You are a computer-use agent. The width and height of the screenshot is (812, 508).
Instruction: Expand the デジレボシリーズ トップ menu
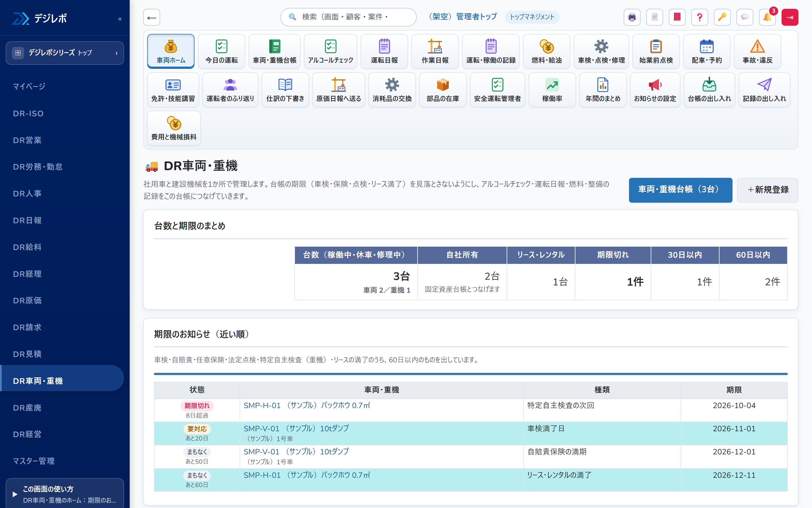point(65,53)
